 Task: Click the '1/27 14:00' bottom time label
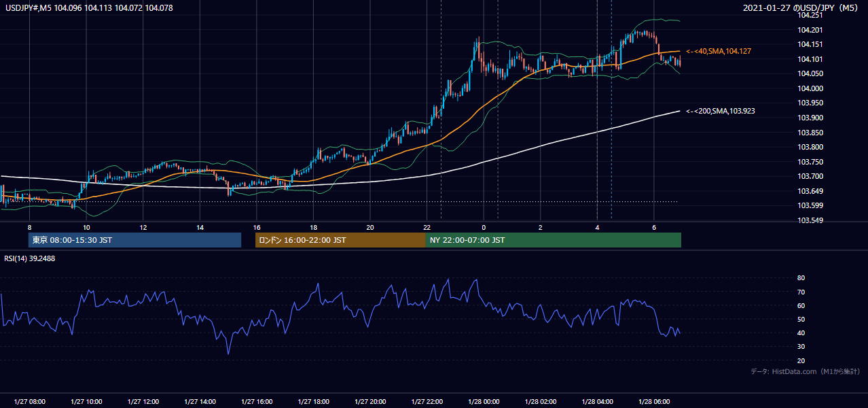pyautogui.click(x=200, y=402)
